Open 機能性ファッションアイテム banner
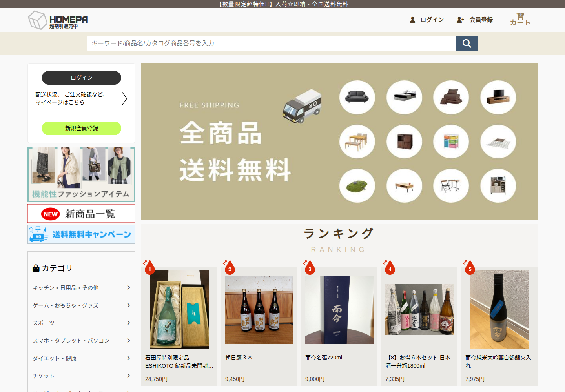This screenshot has width=565, height=392. [x=82, y=174]
